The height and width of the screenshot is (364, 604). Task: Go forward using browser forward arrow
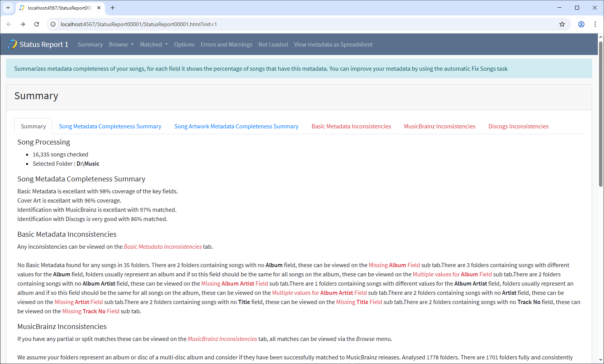click(23, 24)
